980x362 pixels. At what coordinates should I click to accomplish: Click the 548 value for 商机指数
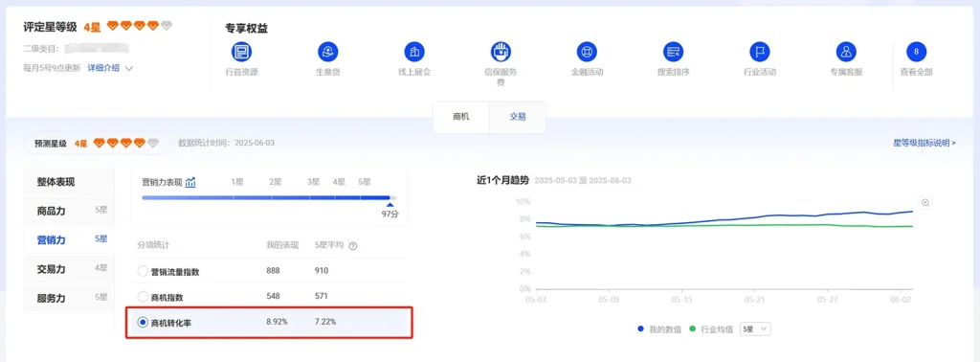click(x=273, y=296)
